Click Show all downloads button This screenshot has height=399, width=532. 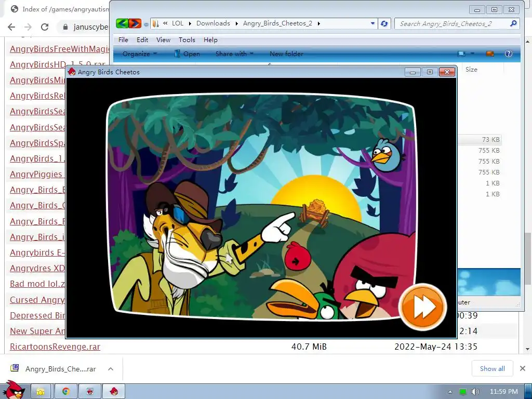point(493,368)
